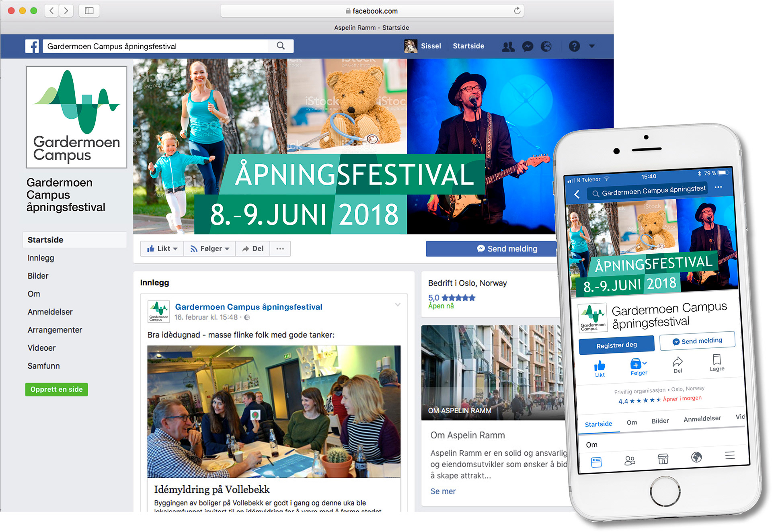Viewport: 772px width, 532px height.
Task: Click the Facebook logo icon
Action: [32, 46]
